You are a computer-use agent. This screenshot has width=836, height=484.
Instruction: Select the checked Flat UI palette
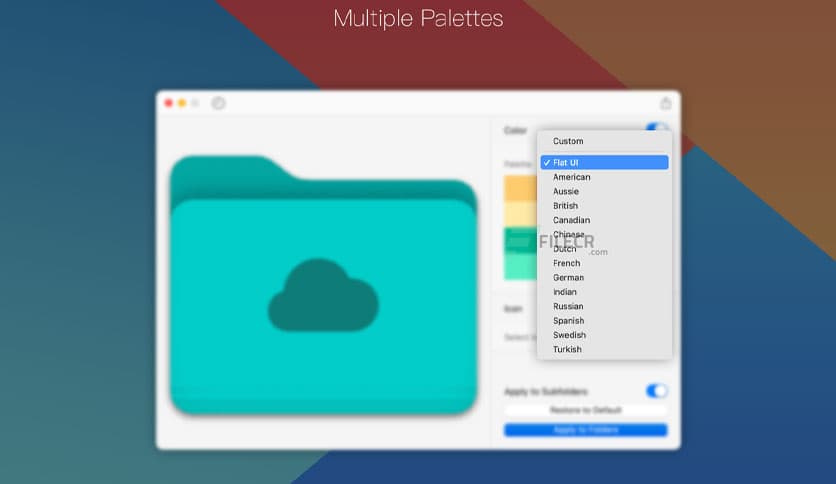click(604, 163)
